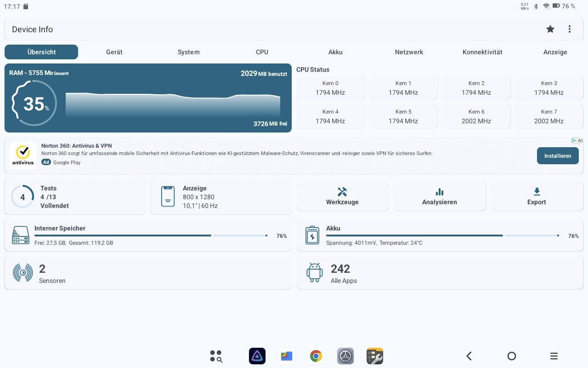Click the Akku charge level bar

pos(443,236)
